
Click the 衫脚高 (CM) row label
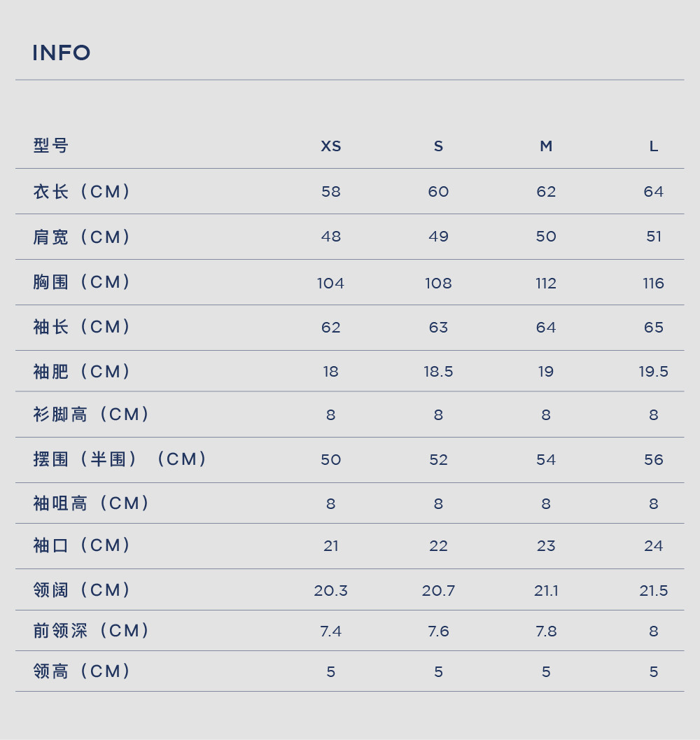[92, 414]
